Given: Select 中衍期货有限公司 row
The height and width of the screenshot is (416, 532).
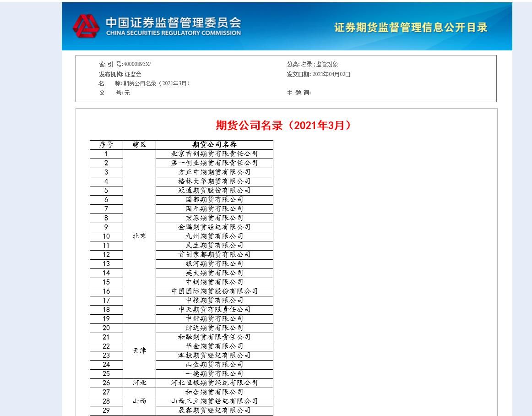Looking at the screenshot, I should pyautogui.click(x=214, y=319).
